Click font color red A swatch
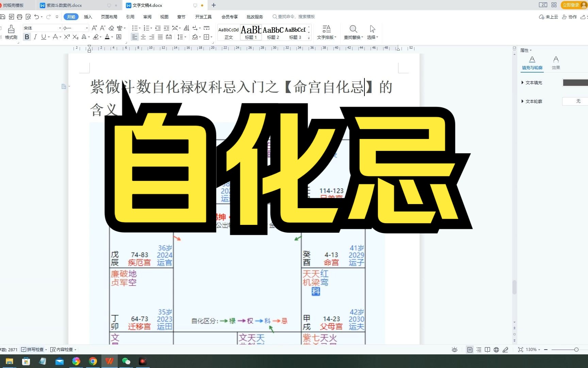The width and height of the screenshot is (588, 368). [x=107, y=37]
